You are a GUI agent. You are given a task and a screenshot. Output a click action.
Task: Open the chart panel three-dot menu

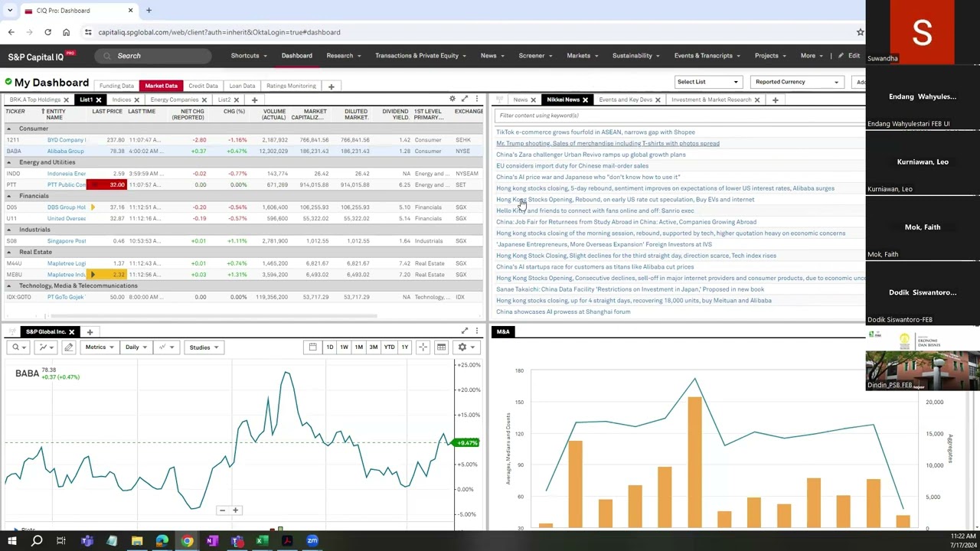477,331
